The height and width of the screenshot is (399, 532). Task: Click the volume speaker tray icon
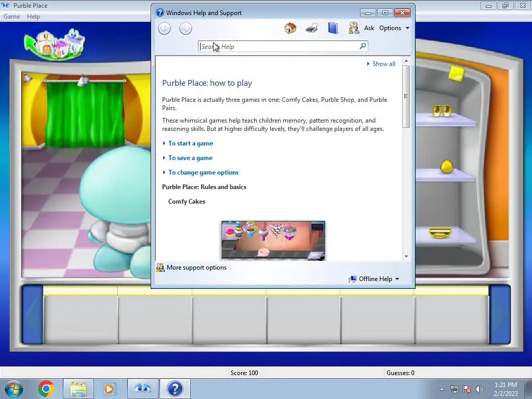click(479, 389)
